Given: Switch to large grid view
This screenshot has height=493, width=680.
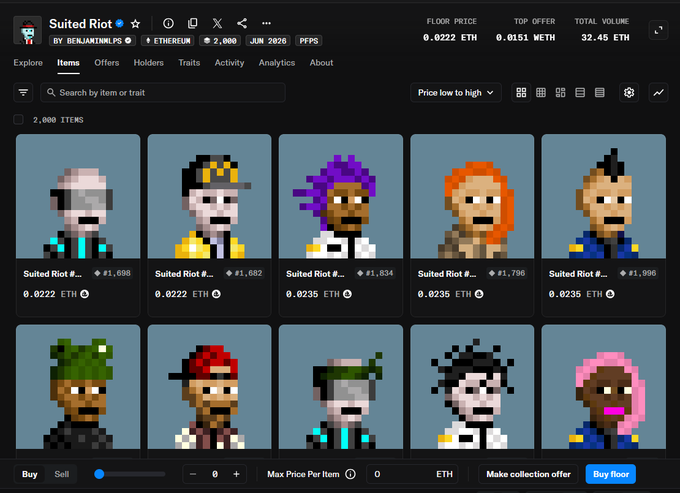Looking at the screenshot, I should 521,92.
